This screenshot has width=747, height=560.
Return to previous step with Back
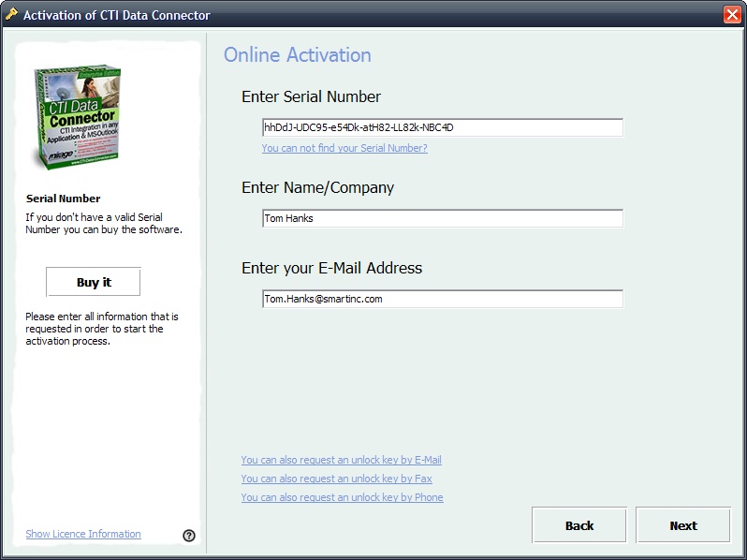pyautogui.click(x=579, y=525)
